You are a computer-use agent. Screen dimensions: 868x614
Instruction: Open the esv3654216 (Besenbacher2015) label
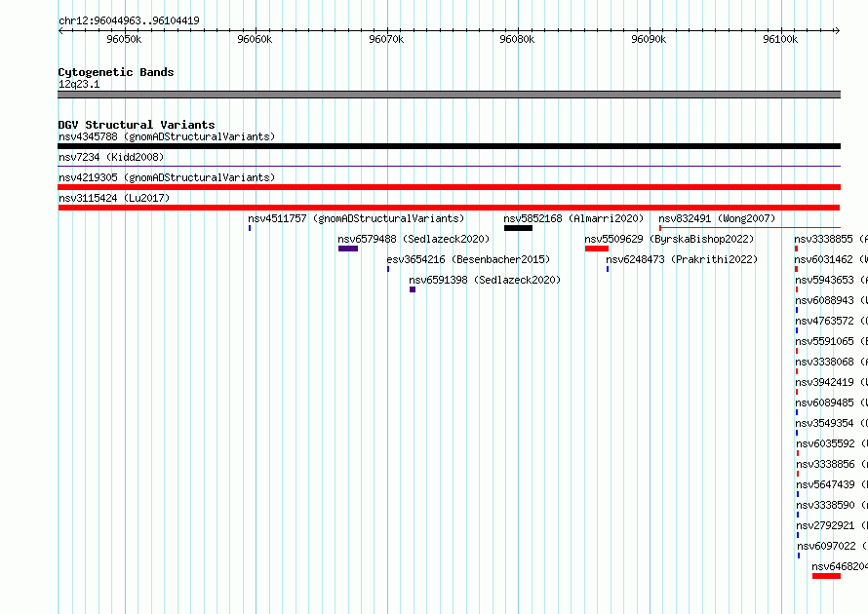[468, 259]
